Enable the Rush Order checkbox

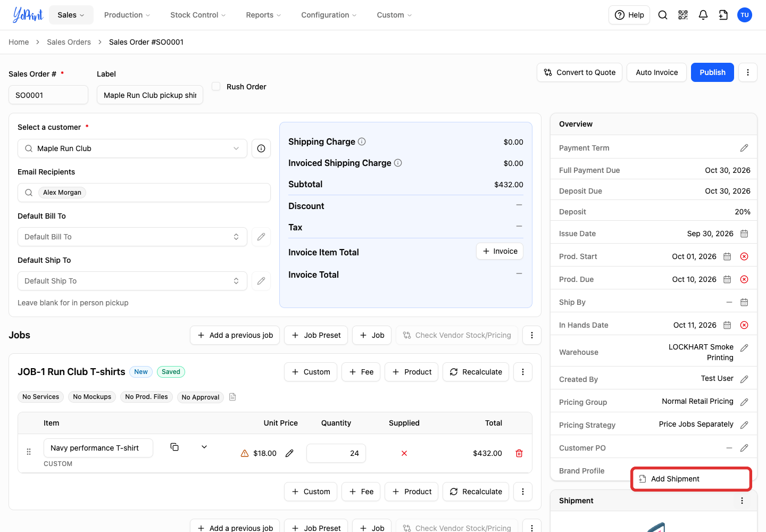(x=216, y=86)
